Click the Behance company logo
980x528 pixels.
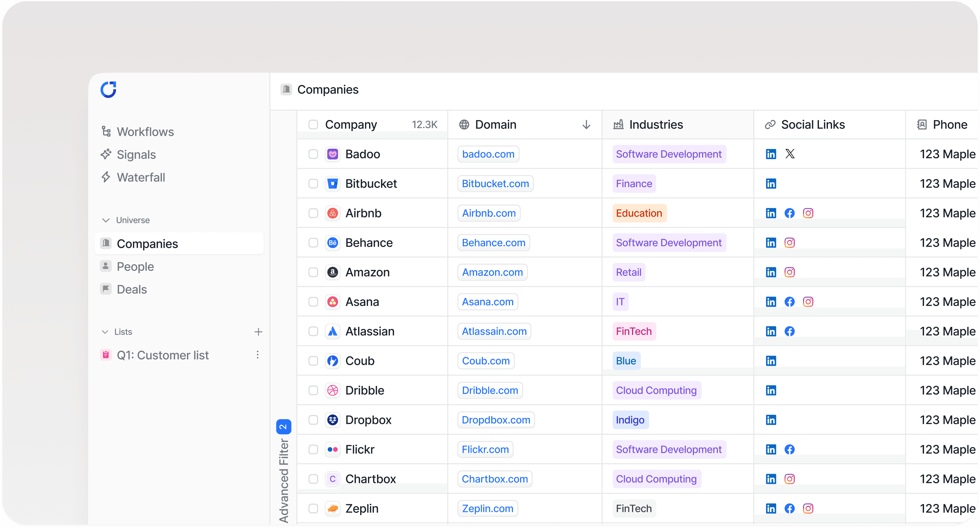[333, 243]
